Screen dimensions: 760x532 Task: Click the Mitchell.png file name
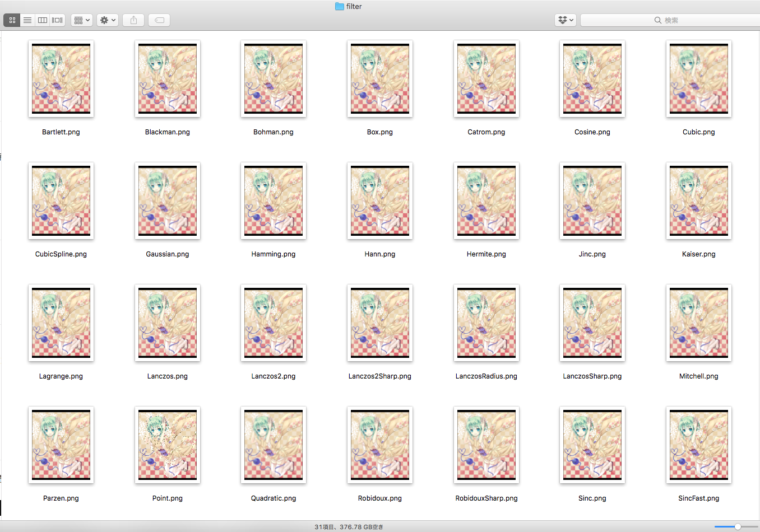[699, 376]
